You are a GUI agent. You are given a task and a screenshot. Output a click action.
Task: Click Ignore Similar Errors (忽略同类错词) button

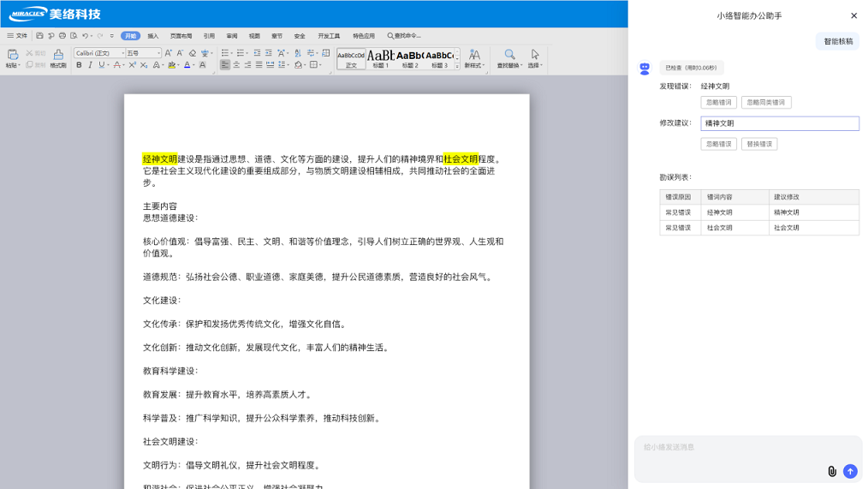(765, 102)
